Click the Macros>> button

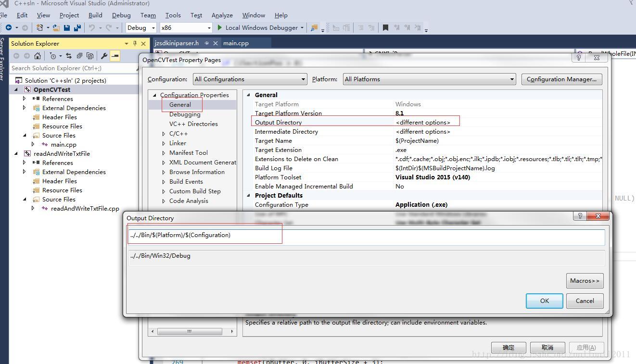coord(585,281)
